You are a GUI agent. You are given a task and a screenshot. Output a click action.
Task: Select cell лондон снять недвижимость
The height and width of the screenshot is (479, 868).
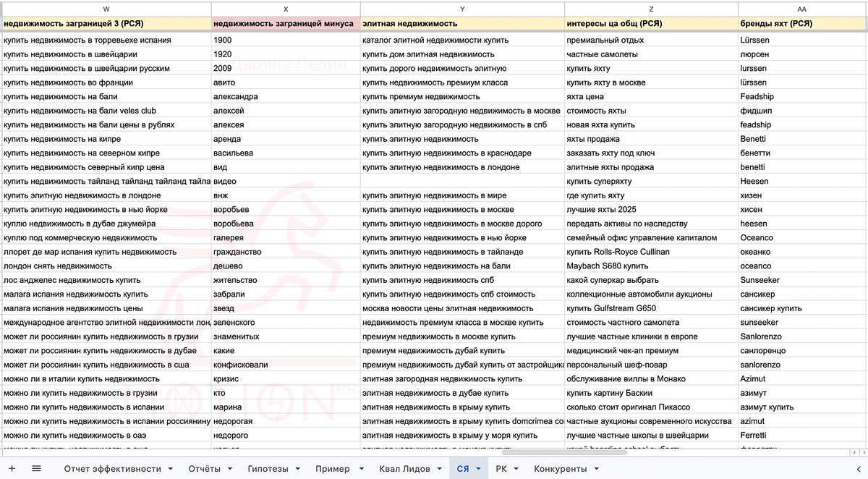pyautogui.click(x=106, y=266)
